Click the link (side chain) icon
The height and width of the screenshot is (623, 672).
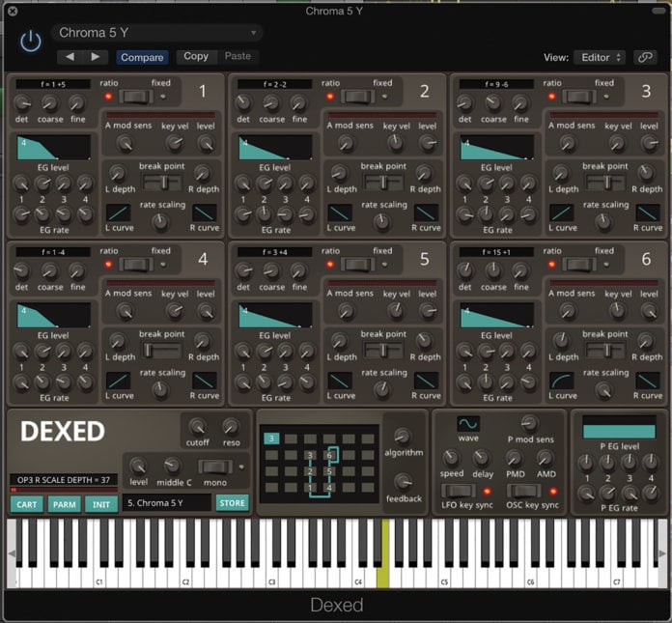(x=644, y=57)
